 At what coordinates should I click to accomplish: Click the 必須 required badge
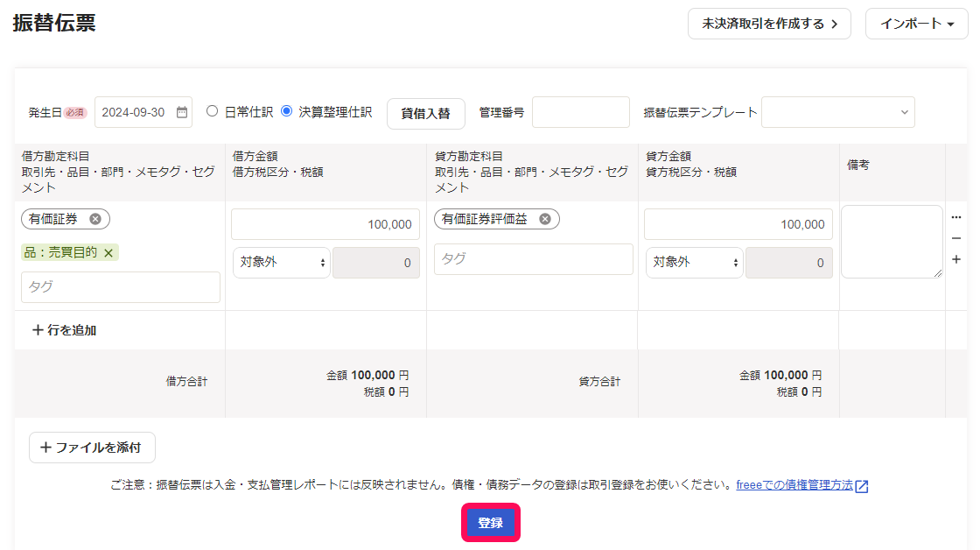point(75,113)
